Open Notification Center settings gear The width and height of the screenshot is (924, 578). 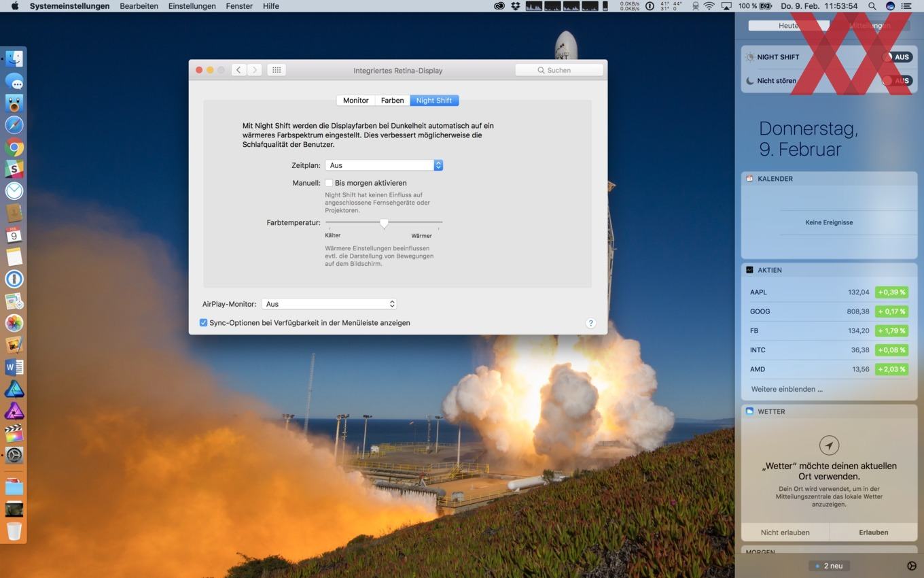[912, 566]
